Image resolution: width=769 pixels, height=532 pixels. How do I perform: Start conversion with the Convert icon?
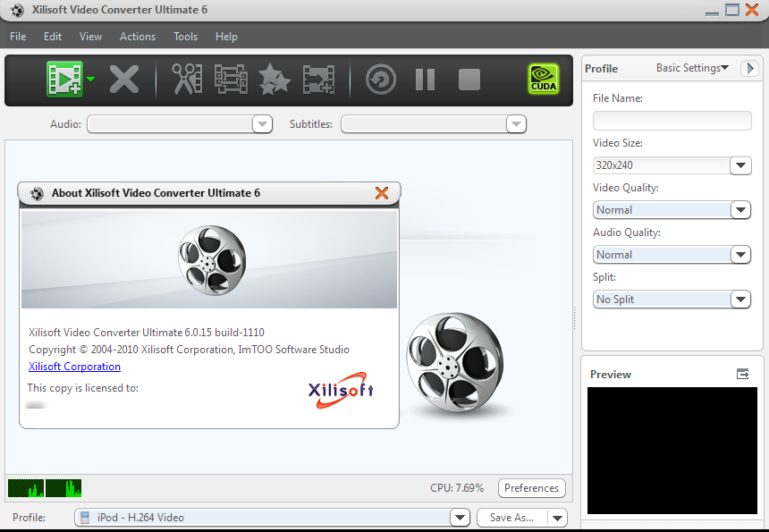[x=381, y=80]
